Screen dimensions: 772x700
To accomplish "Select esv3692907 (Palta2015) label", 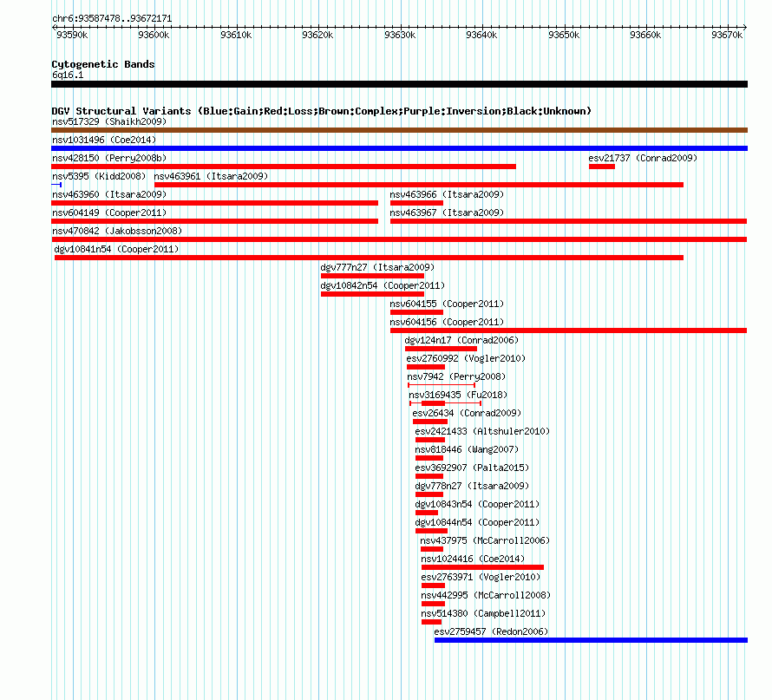I will (x=472, y=468).
